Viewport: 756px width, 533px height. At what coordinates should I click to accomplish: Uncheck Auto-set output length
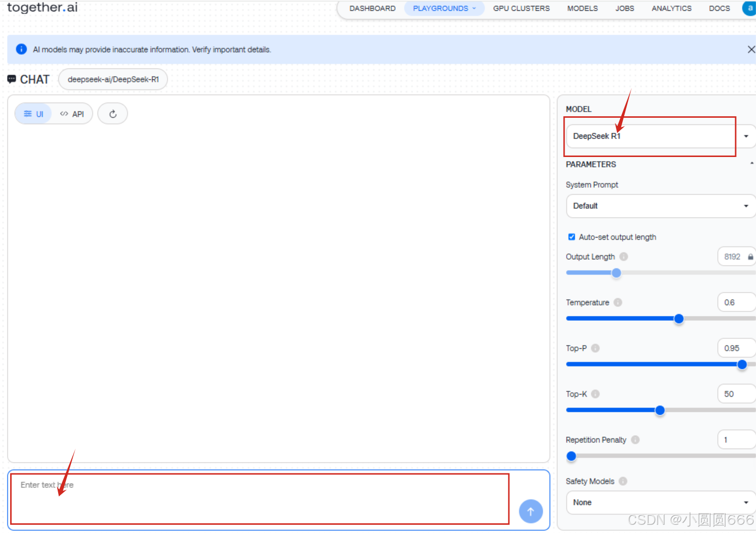(571, 237)
